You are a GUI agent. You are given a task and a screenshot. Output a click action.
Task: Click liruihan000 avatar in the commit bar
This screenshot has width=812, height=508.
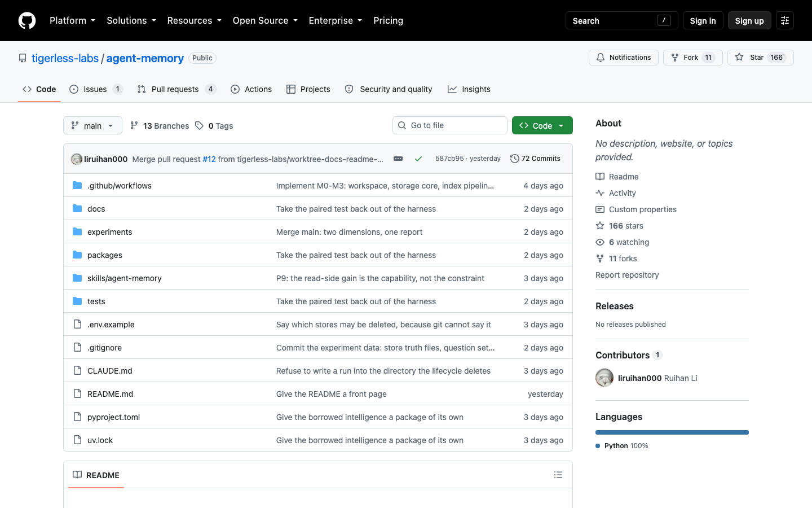click(77, 159)
